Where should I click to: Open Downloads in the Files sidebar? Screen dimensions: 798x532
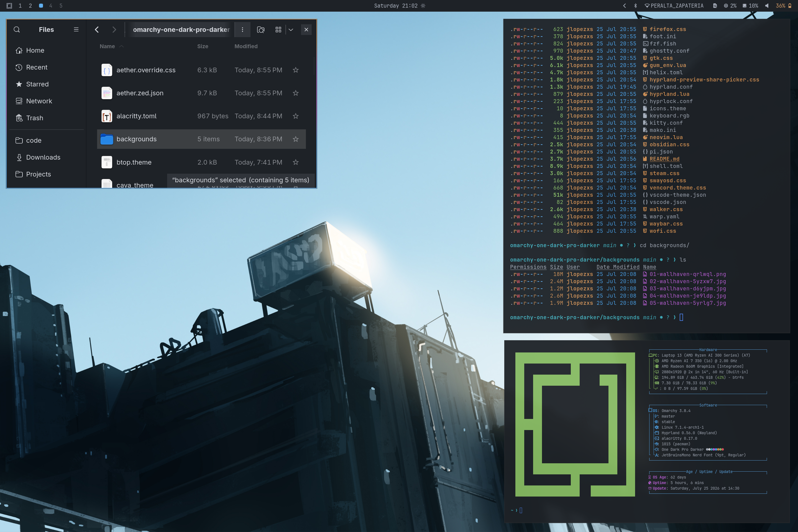47,157
